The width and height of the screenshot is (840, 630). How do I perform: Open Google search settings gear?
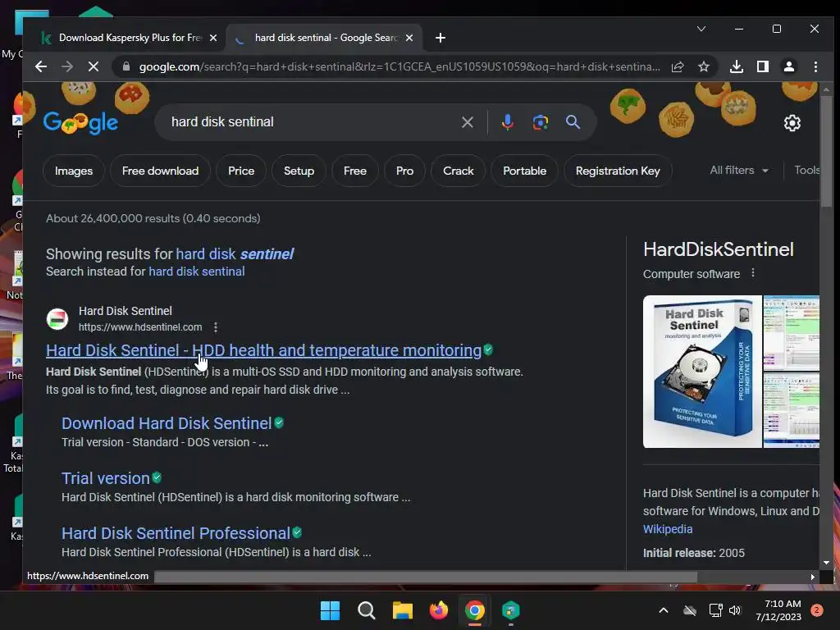coord(792,123)
